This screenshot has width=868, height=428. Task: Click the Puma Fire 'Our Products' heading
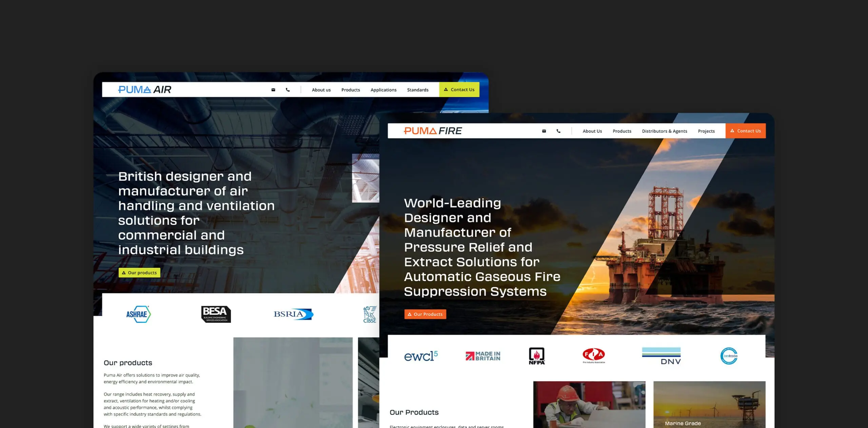click(414, 412)
